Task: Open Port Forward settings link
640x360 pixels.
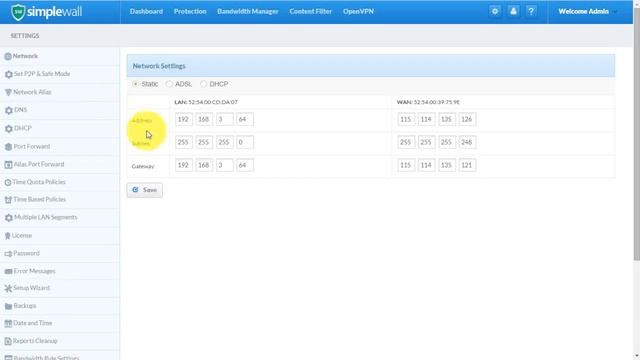Action: point(31,146)
